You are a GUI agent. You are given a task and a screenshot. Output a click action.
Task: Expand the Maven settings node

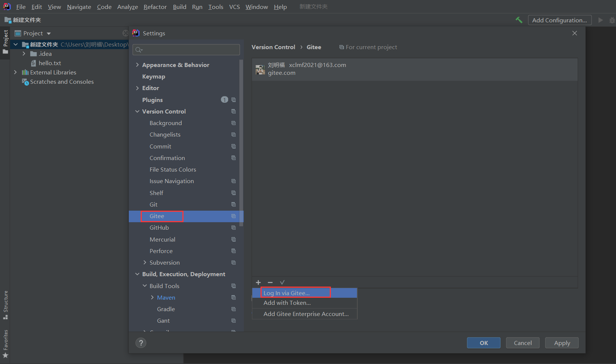pos(152,297)
